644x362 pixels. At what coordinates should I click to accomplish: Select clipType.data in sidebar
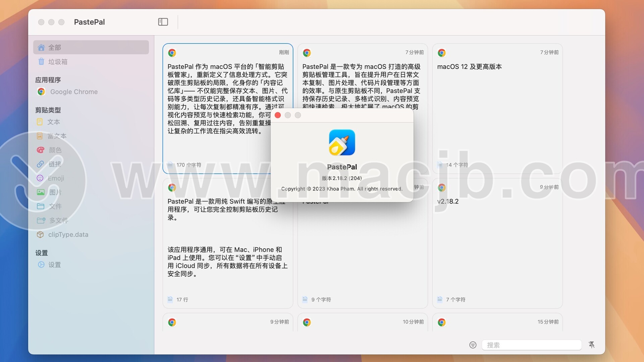tap(91, 234)
